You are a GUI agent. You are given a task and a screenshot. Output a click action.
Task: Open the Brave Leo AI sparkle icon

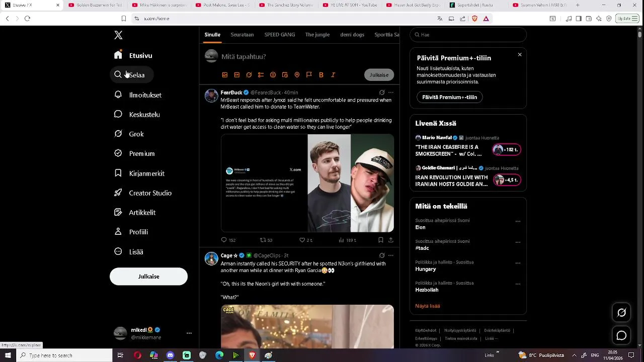point(599,19)
